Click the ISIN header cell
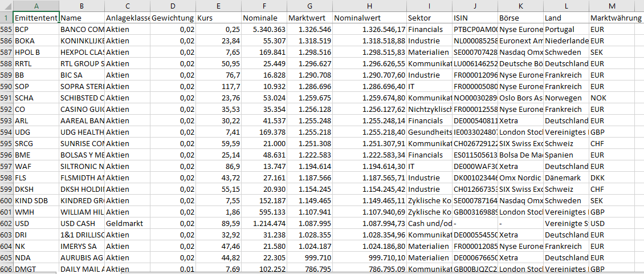Image resolution: width=644 pixels, height=274 pixels. tap(475, 18)
